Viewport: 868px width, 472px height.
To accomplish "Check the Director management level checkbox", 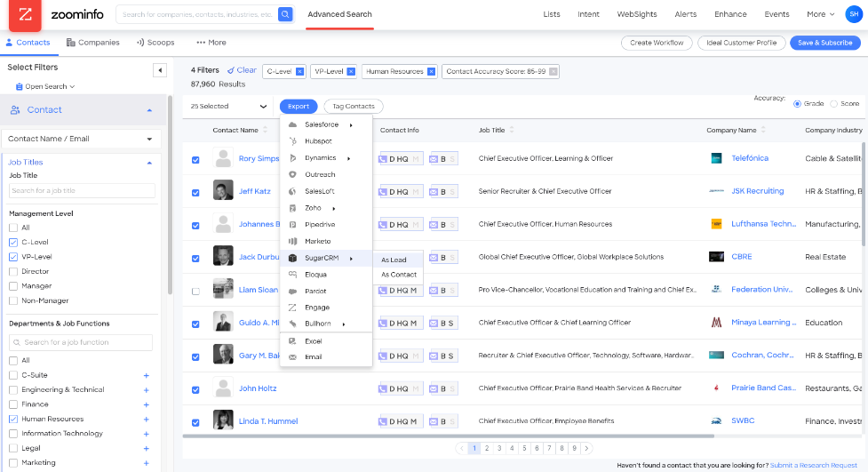I will coord(13,271).
